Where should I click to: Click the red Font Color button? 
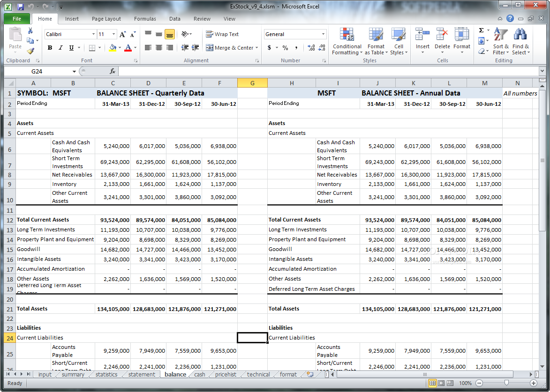tap(128, 48)
